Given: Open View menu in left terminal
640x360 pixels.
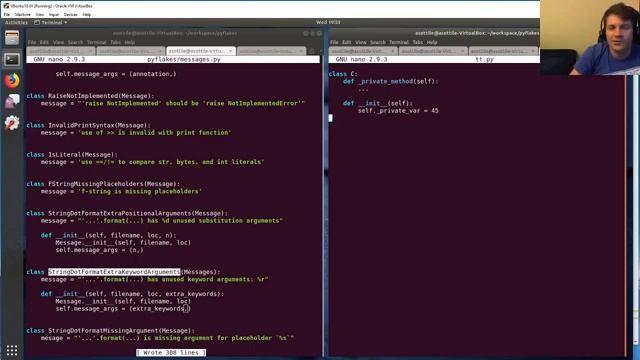Looking at the screenshot, I should (58, 42).
